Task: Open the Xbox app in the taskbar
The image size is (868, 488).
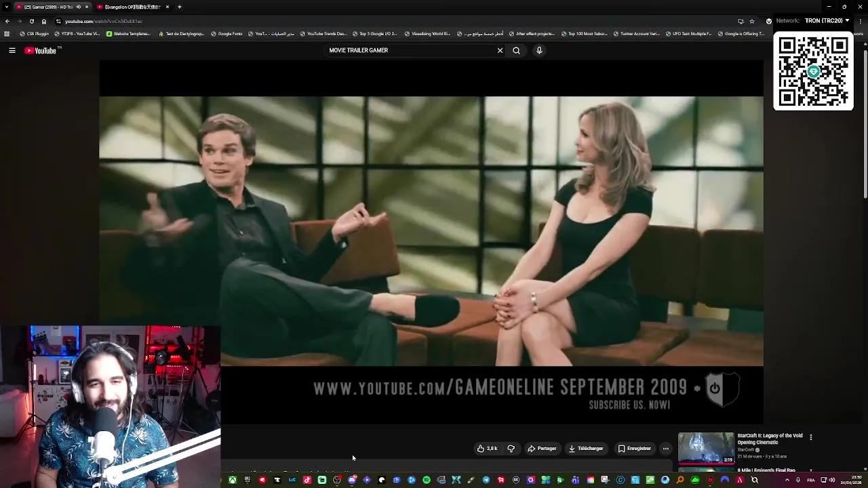Action: (x=232, y=480)
